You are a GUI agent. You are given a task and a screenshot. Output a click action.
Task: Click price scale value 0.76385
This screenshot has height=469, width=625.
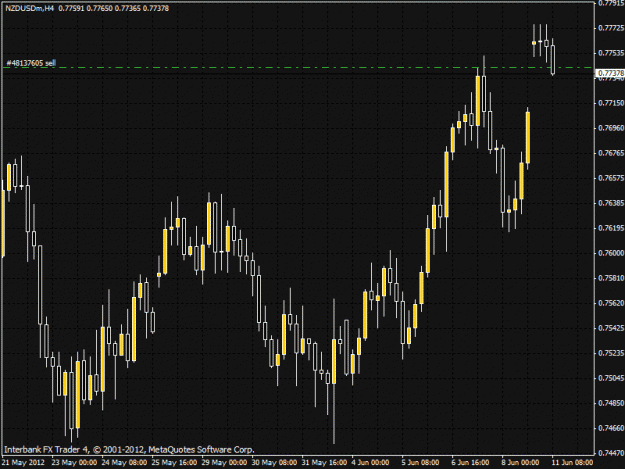click(611, 203)
